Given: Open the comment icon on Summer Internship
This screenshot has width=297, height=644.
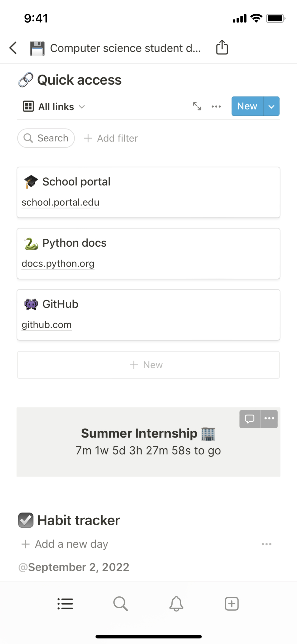Looking at the screenshot, I should click(x=250, y=419).
